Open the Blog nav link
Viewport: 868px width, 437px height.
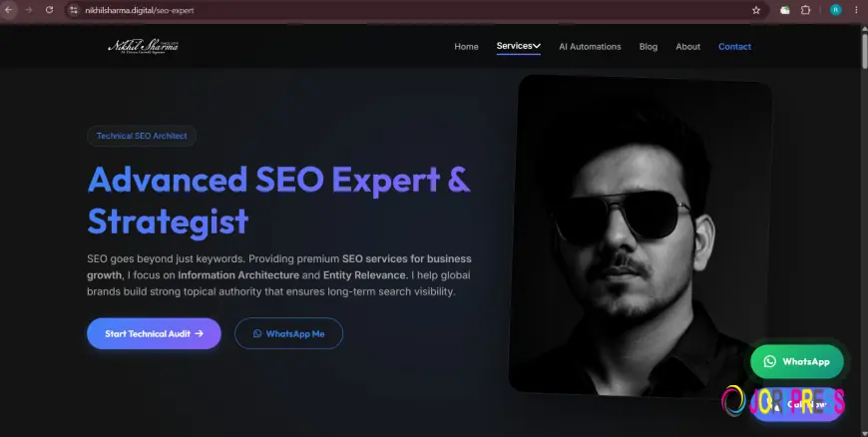pyautogui.click(x=649, y=47)
